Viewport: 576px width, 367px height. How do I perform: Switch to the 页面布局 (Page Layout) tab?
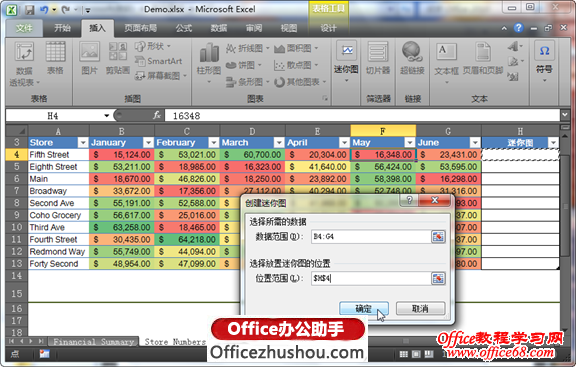click(x=140, y=28)
